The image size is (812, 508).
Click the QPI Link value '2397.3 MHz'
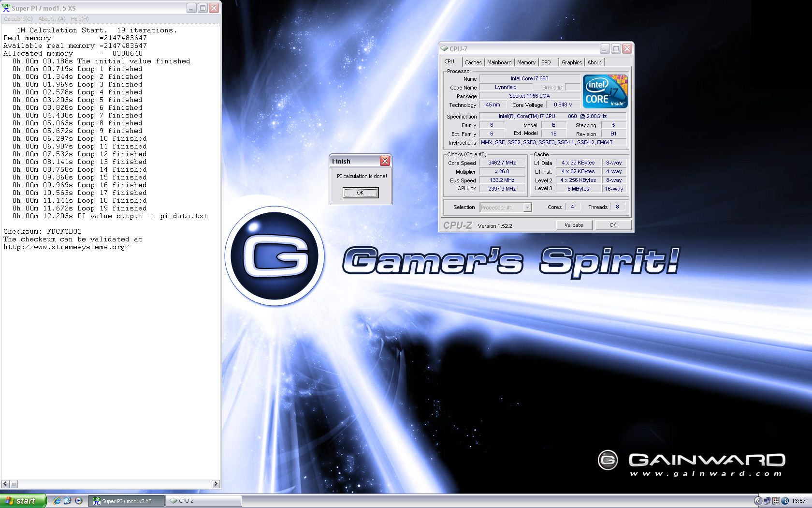click(502, 189)
